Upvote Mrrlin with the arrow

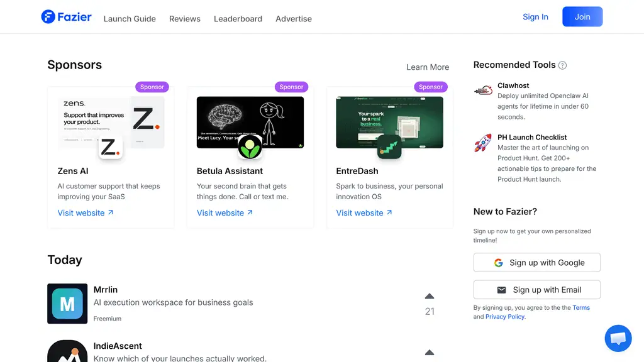pos(430,296)
